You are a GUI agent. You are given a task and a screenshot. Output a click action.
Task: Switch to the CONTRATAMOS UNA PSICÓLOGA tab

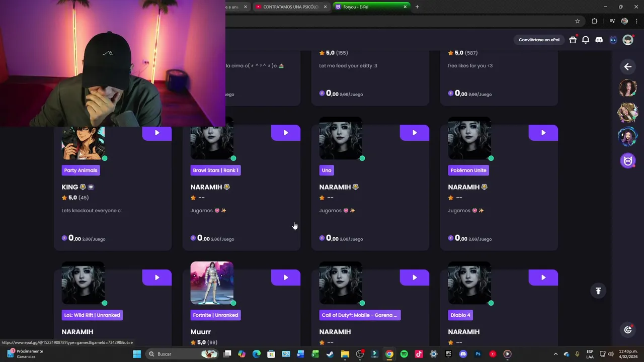(291, 7)
